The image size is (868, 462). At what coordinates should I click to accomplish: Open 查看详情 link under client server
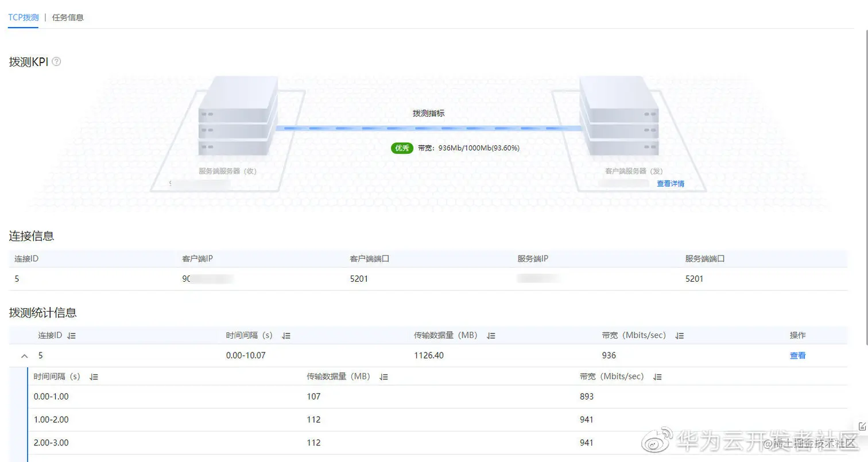pos(671,184)
